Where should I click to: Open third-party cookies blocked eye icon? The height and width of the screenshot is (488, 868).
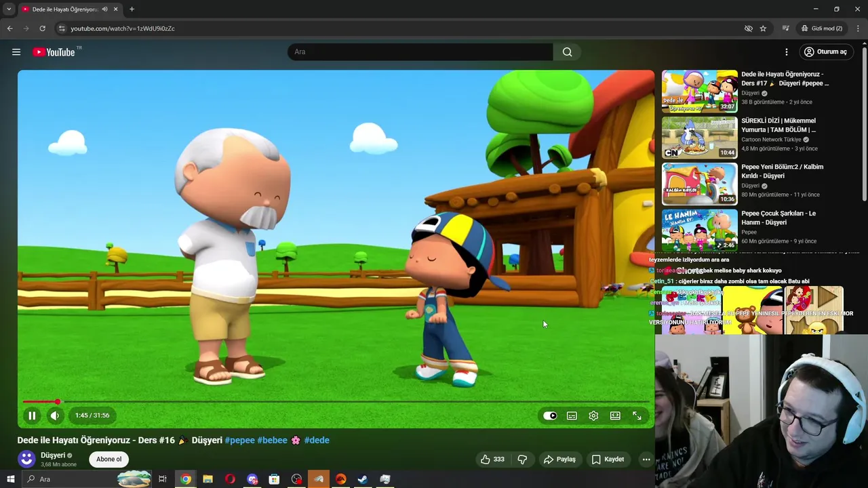pyautogui.click(x=748, y=28)
